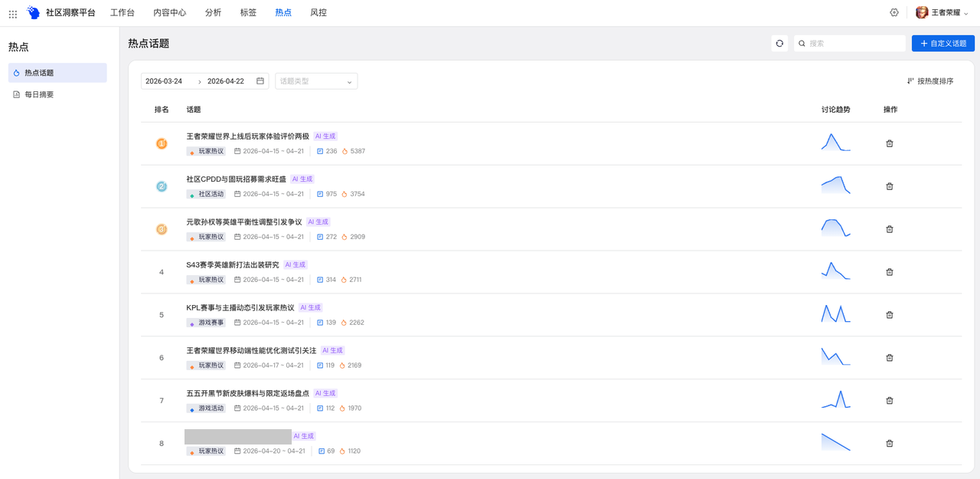Click the post count icon beside 314
The width and height of the screenshot is (980, 479).
(x=320, y=280)
